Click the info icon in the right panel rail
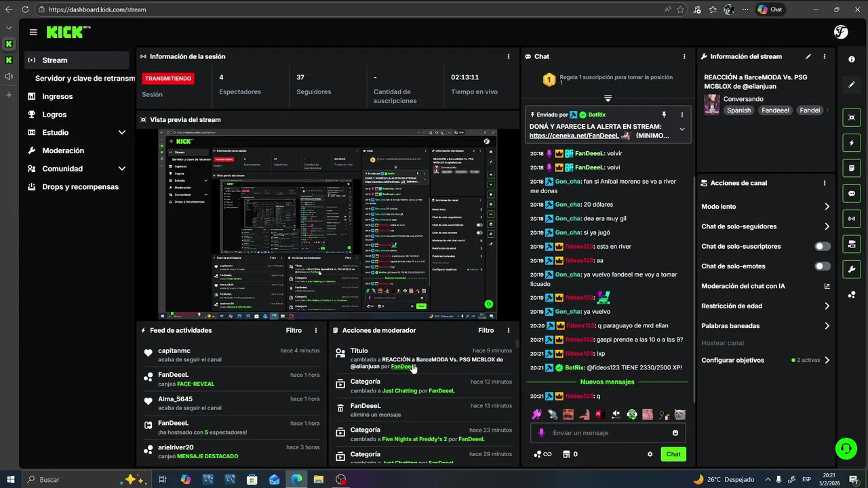868x488 pixels. point(852,60)
